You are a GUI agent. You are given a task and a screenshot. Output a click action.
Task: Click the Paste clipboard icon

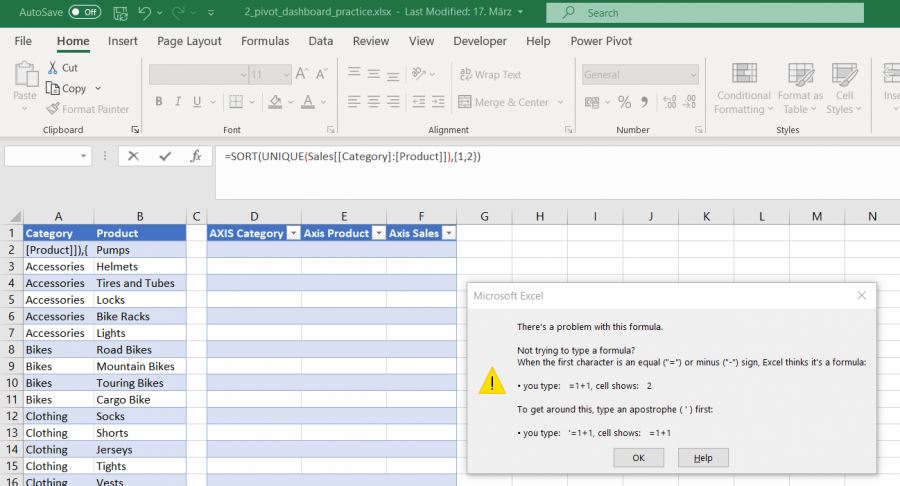(x=25, y=75)
